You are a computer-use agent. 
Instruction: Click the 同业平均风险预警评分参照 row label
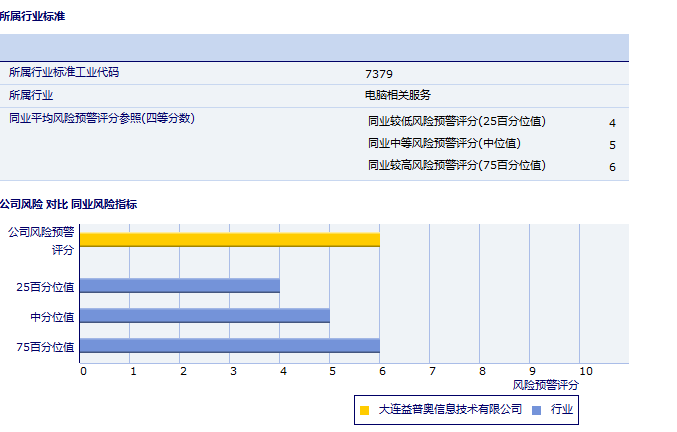tap(101, 119)
